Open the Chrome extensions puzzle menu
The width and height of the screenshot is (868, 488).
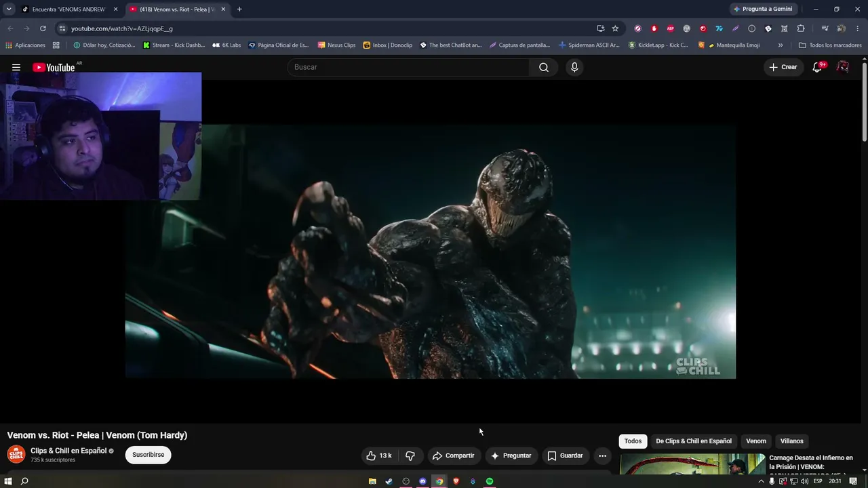click(801, 28)
